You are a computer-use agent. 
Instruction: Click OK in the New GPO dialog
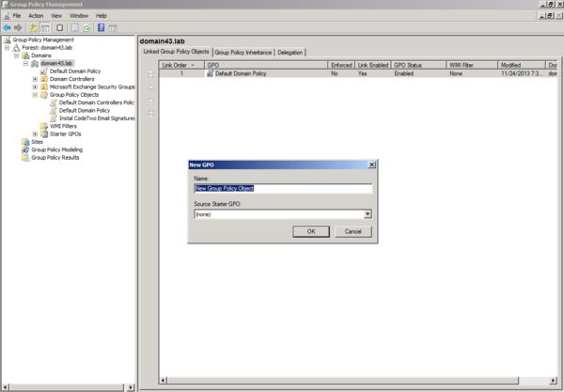point(311,231)
